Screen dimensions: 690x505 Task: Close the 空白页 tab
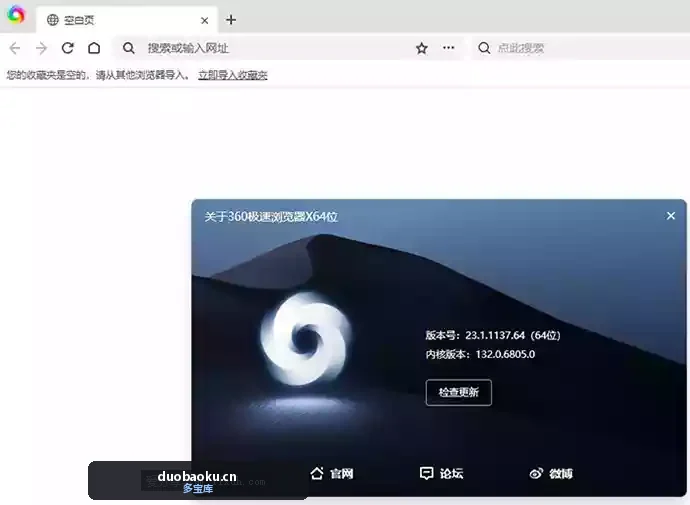point(205,20)
